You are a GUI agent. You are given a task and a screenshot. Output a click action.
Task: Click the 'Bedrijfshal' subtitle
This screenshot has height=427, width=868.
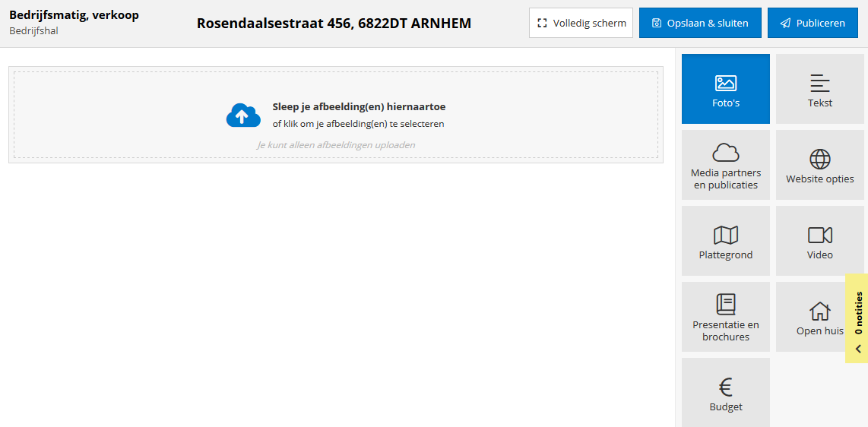[x=33, y=30]
